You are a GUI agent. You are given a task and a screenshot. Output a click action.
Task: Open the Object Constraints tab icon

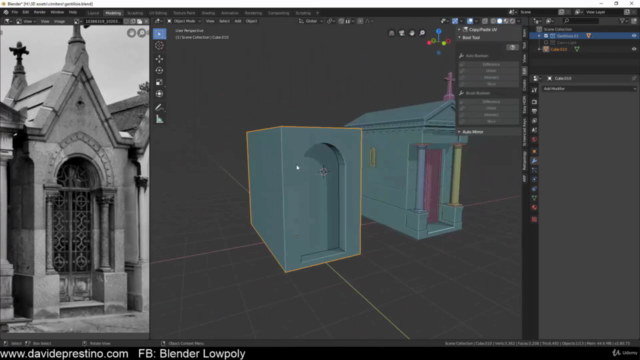[534, 189]
